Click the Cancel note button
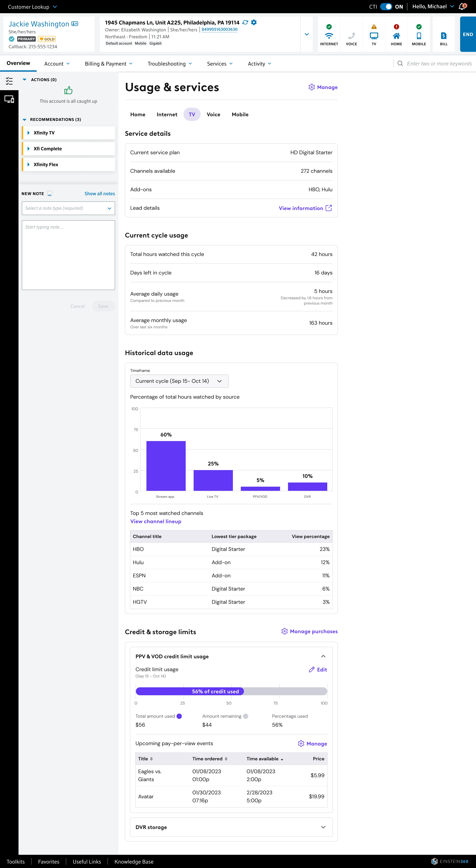Image resolution: width=476 pixels, height=868 pixels. [x=78, y=306]
